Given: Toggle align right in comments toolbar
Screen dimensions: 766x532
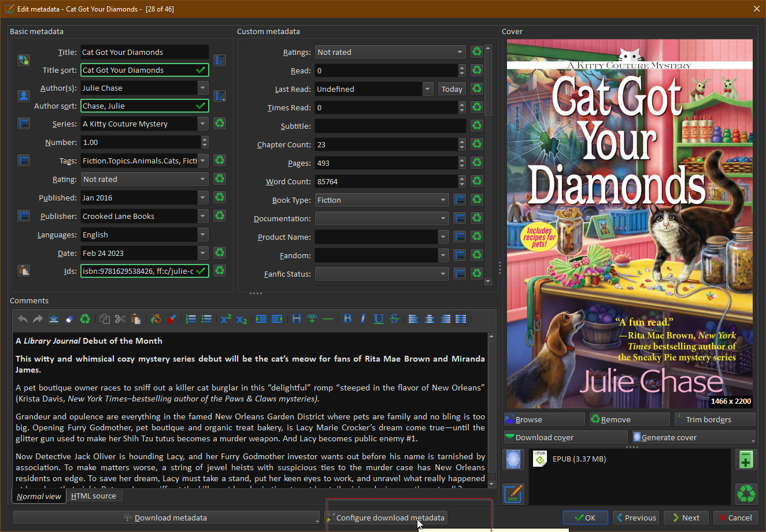Looking at the screenshot, I should pos(445,319).
